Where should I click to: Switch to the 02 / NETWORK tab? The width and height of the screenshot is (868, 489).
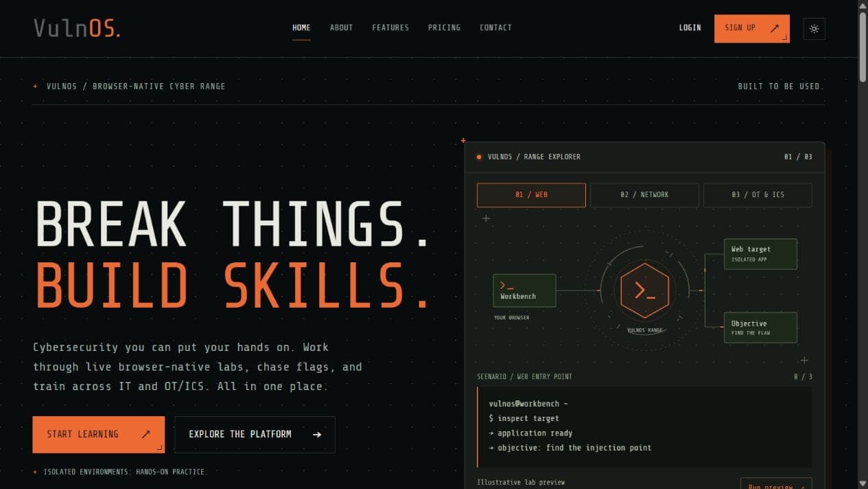point(644,195)
